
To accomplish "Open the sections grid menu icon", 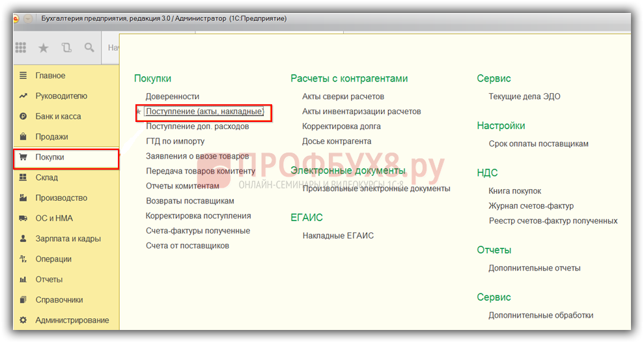I will pos(21,48).
